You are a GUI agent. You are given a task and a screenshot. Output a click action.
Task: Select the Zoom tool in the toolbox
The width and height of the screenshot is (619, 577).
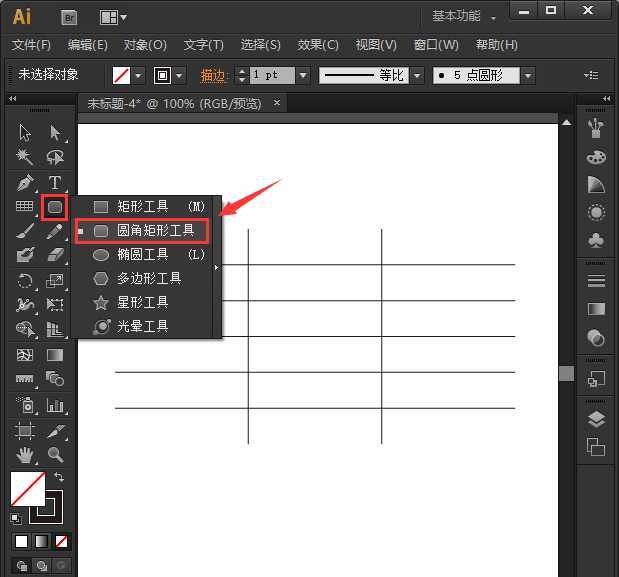click(x=55, y=455)
